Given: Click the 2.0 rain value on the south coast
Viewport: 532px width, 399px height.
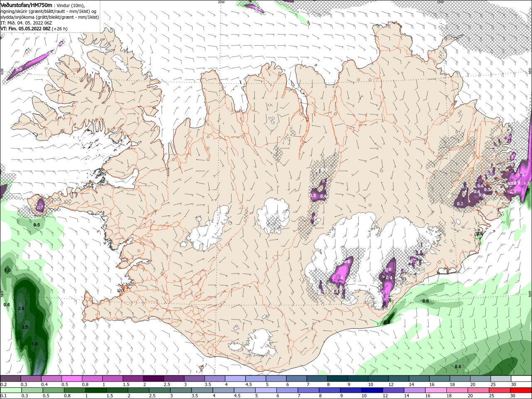Looking at the screenshot, I should pos(387,322).
